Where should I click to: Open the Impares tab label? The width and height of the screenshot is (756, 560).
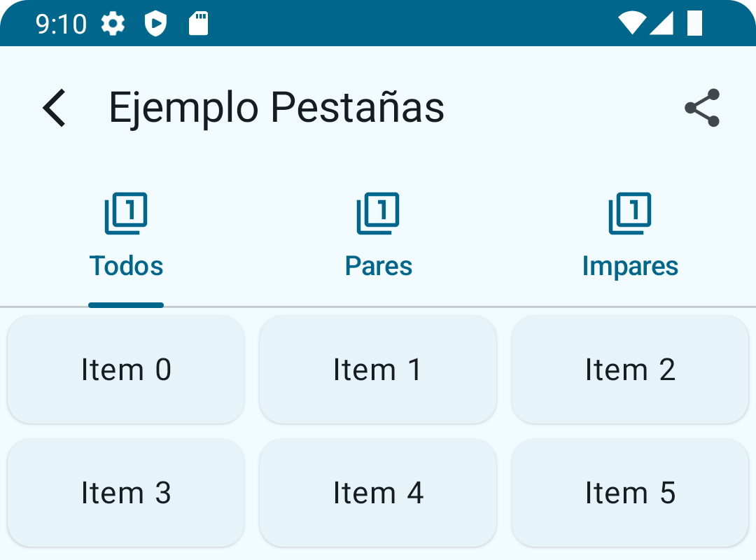[x=630, y=266]
